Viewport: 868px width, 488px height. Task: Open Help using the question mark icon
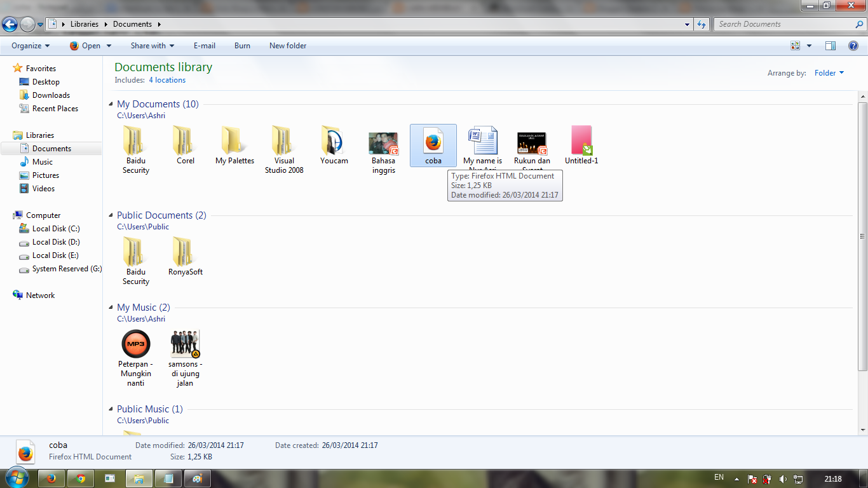[853, 45]
